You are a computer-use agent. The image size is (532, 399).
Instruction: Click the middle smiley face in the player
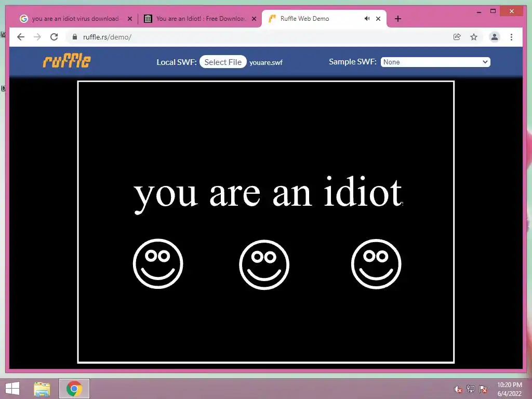[x=264, y=264]
